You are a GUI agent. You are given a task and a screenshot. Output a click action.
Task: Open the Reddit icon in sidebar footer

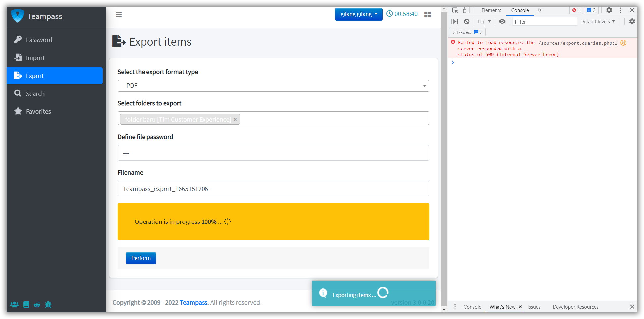tap(37, 304)
